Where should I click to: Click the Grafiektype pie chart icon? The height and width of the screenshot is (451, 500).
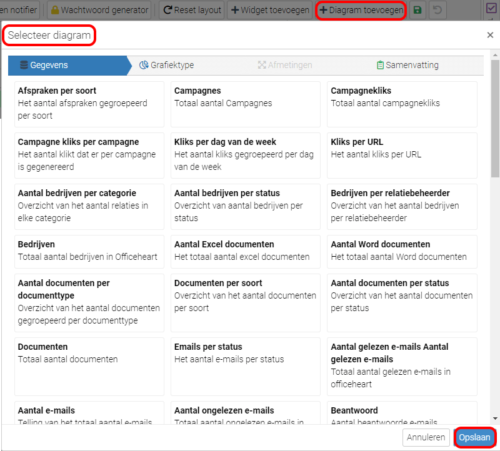143,65
